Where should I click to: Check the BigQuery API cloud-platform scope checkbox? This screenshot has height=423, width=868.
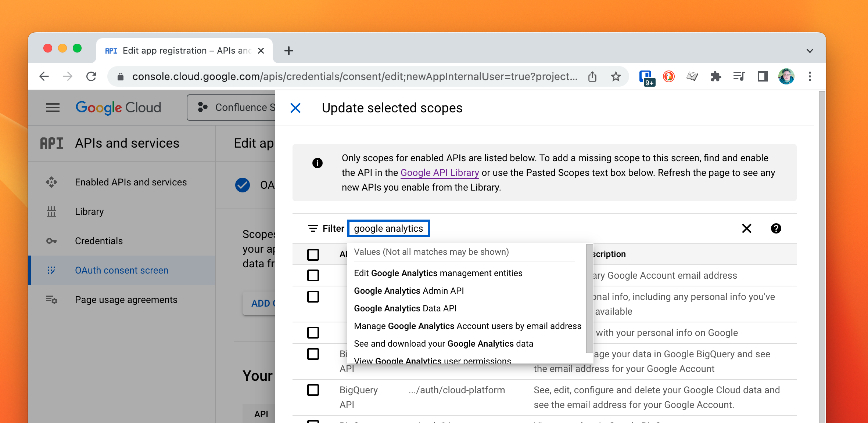tap(313, 390)
